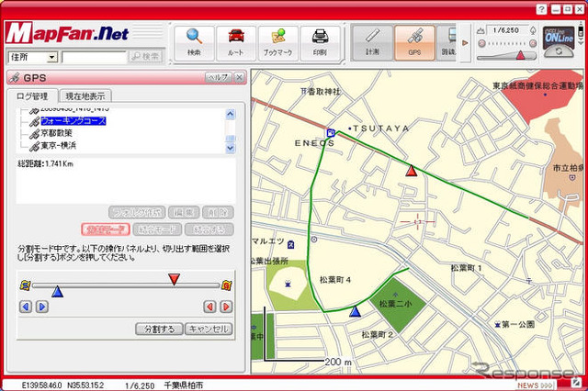Select the 東京-横浜 log entry
This screenshot has width=588, height=391.
coord(59,145)
